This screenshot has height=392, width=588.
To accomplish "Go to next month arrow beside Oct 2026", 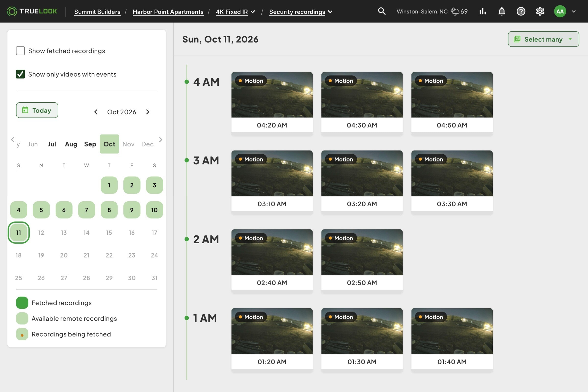I will pyautogui.click(x=148, y=112).
